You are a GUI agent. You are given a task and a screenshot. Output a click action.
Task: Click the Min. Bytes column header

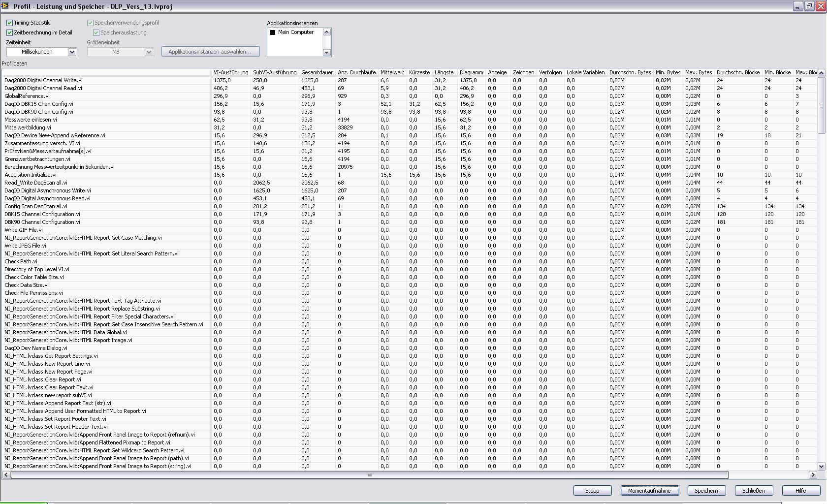point(668,72)
